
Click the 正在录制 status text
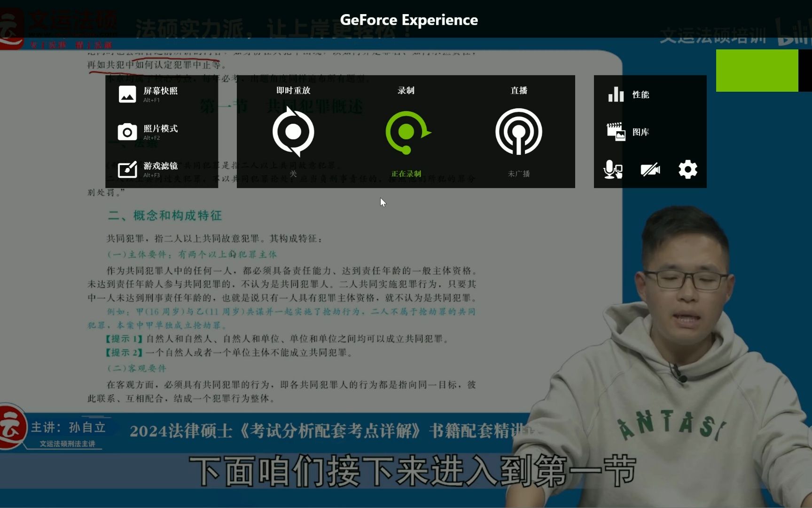click(x=406, y=174)
